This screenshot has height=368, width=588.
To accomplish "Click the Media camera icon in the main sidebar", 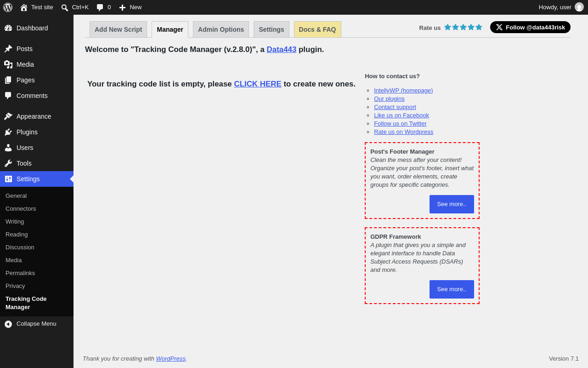I will click(8, 64).
